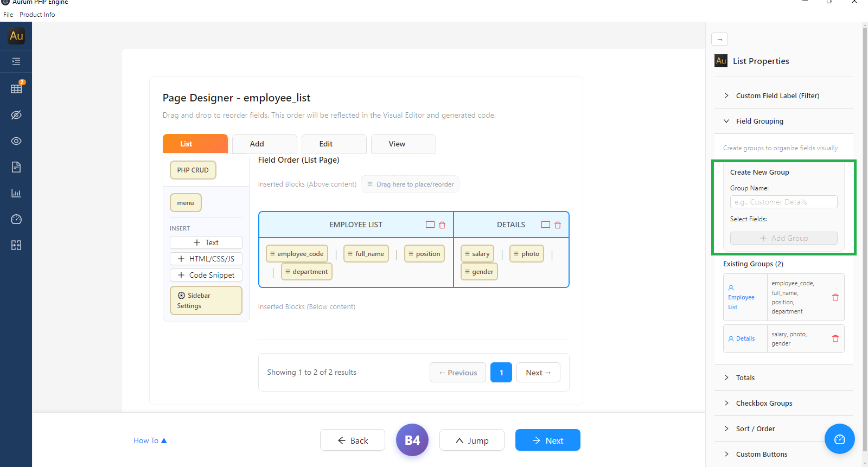Switch to the View tab

tap(404, 144)
